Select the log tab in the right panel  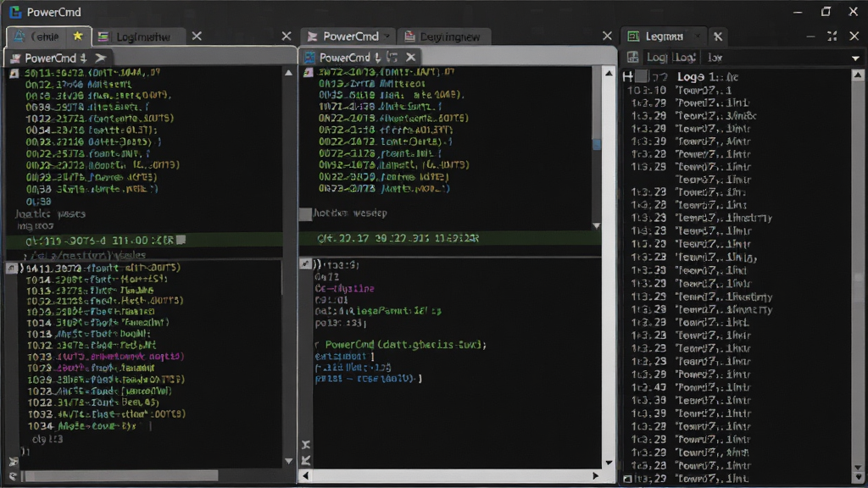(x=663, y=36)
